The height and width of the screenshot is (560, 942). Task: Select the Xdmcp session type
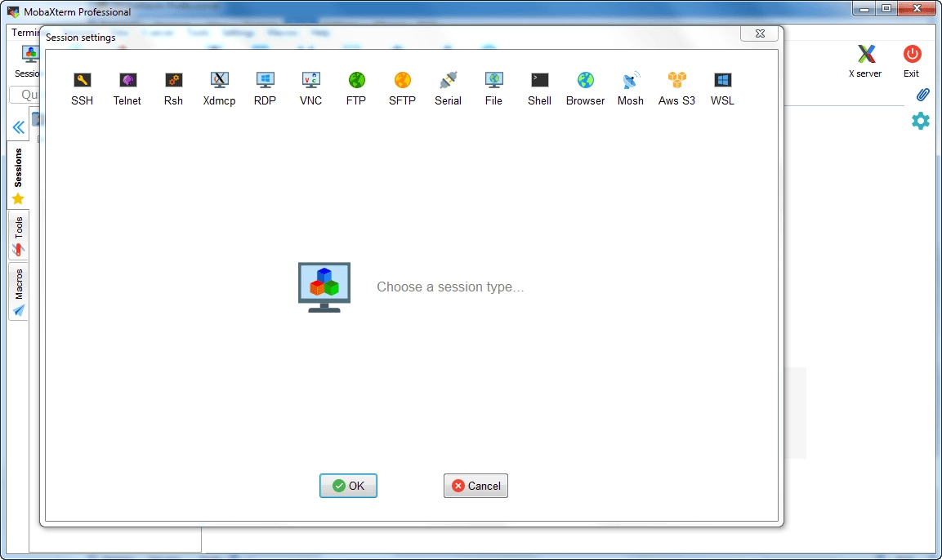(x=219, y=89)
